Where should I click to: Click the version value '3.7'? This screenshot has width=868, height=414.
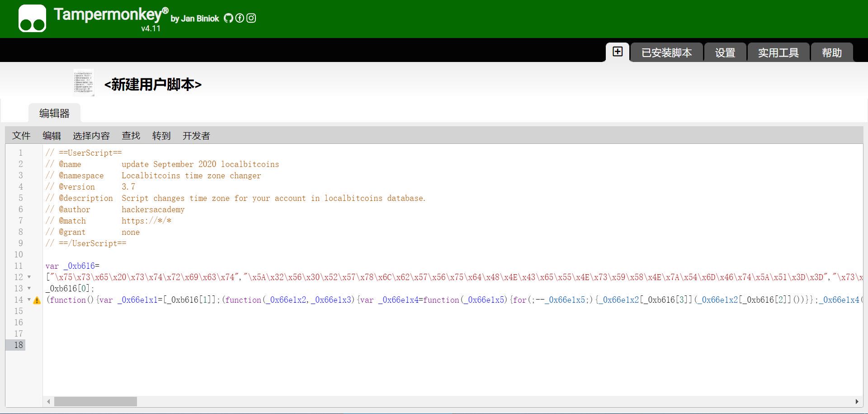coord(128,187)
